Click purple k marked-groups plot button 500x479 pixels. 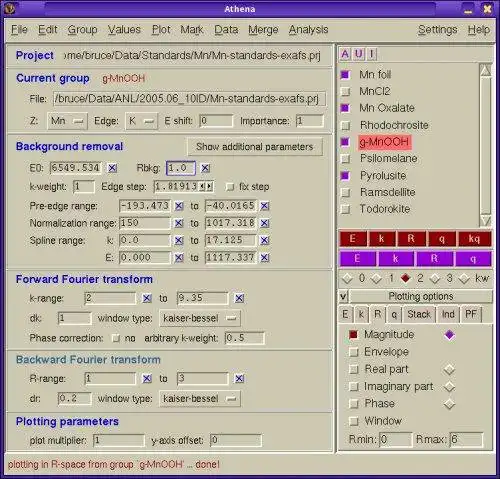[396, 259]
